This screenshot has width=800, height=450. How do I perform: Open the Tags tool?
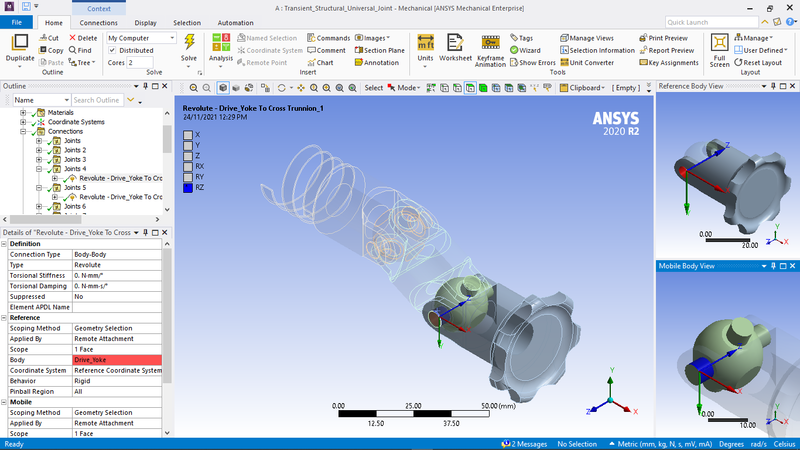521,38
